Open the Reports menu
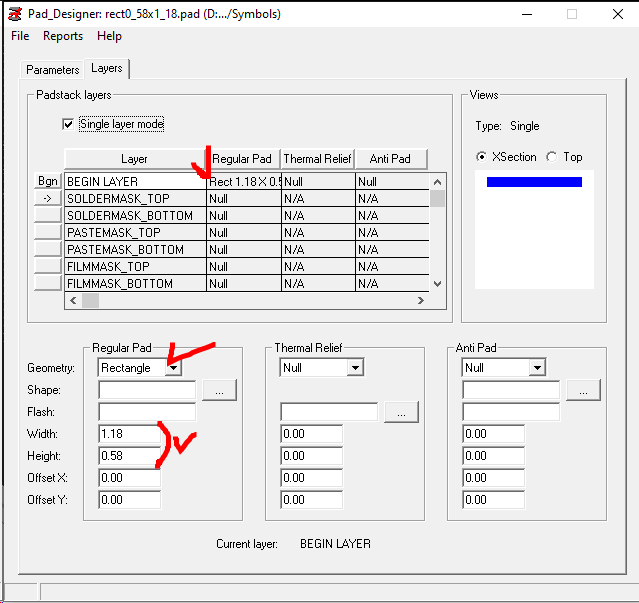639x603 pixels. coord(63,36)
